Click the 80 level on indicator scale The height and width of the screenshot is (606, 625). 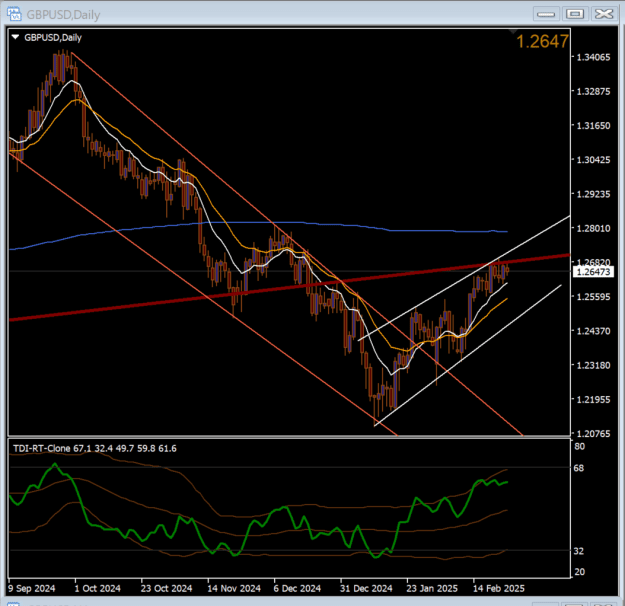(579, 447)
